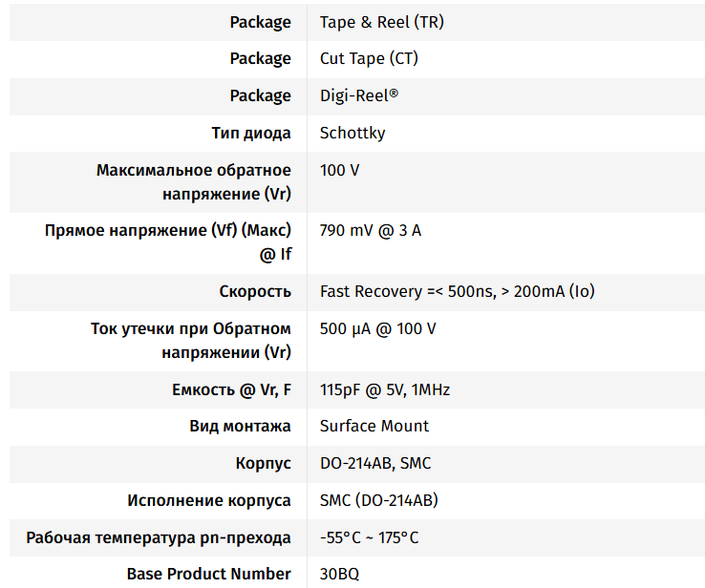Click the 'Tape & Reel (TR)' package value

pyautogui.click(x=381, y=22)
